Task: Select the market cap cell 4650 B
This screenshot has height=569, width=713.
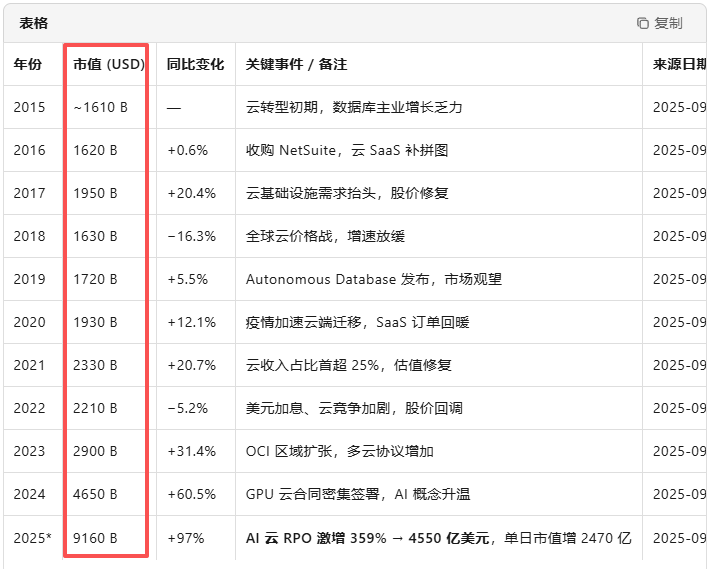Action: 95,494
